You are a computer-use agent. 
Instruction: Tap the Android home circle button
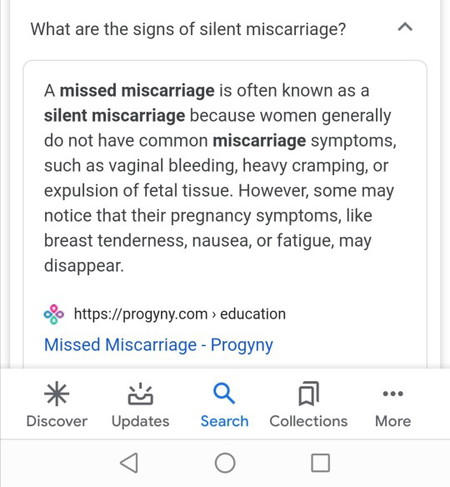coord(225,463)
